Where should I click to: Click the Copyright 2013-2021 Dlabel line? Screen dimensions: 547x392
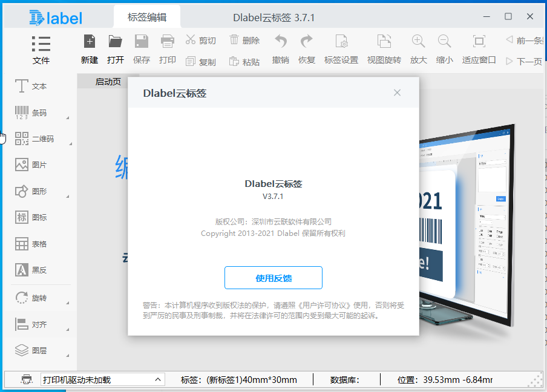point(273,234)
